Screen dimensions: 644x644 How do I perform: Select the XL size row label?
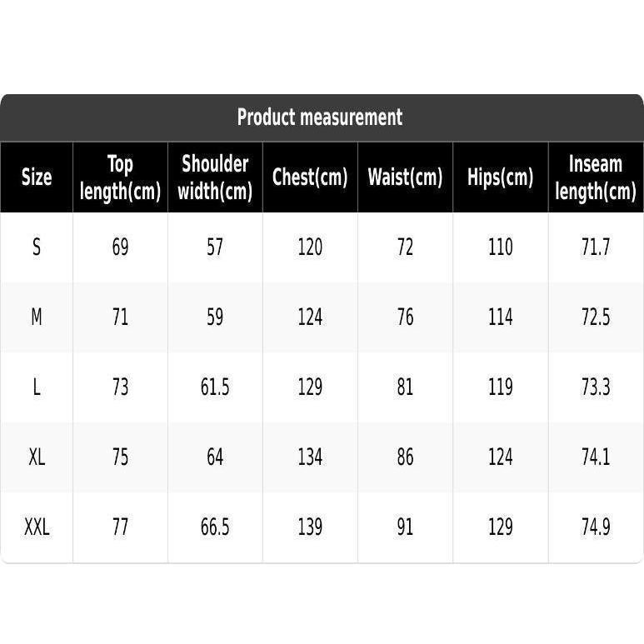(x=37, y=457)
